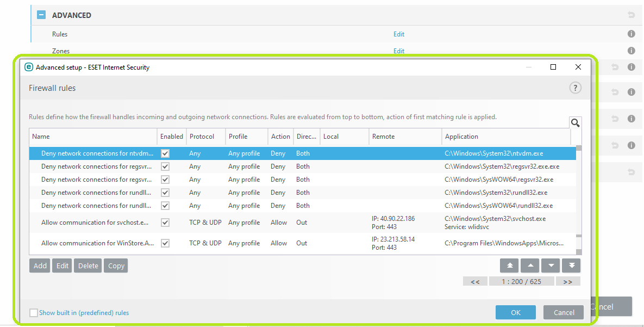Click Cancel in the Firewall rules dialog
The image size is (644, 327).
click(564, 313)
